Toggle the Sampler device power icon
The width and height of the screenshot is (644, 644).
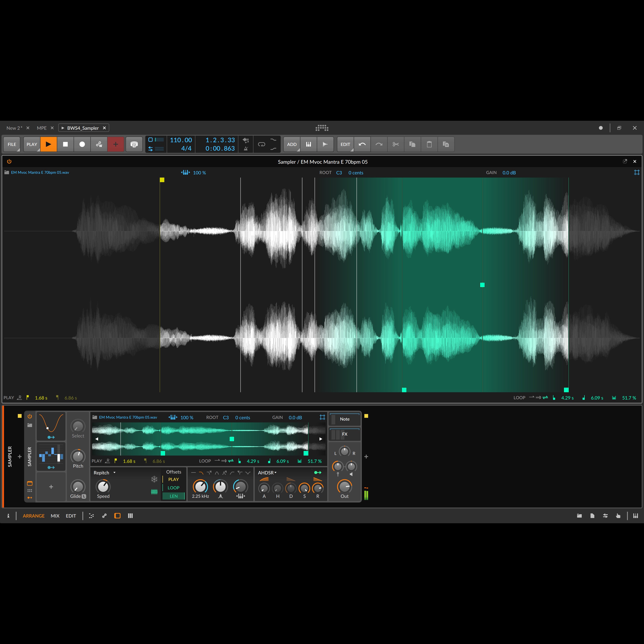tap(30, 416)
